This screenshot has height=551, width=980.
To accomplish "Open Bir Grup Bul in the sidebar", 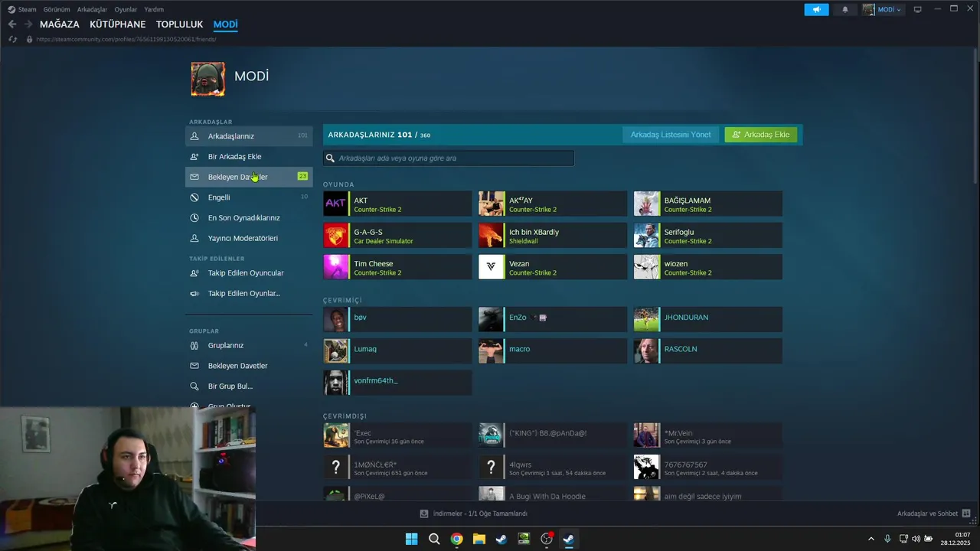I will coord(249,386).
